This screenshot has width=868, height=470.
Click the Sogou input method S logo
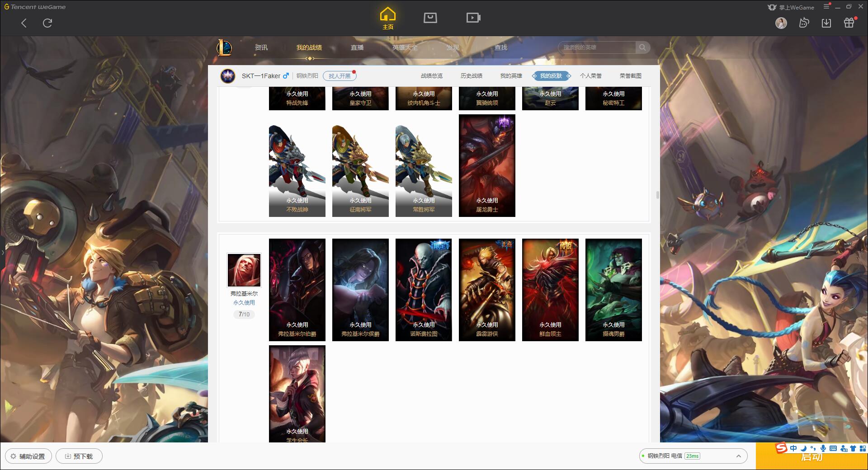782,448
